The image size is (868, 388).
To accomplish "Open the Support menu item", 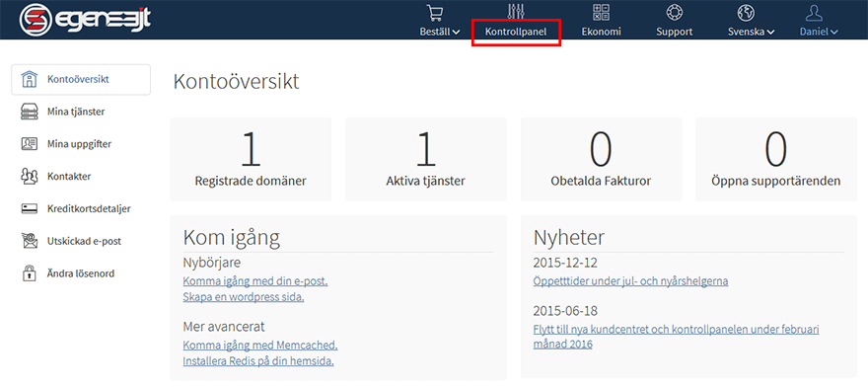I will [x=675, y=32].
